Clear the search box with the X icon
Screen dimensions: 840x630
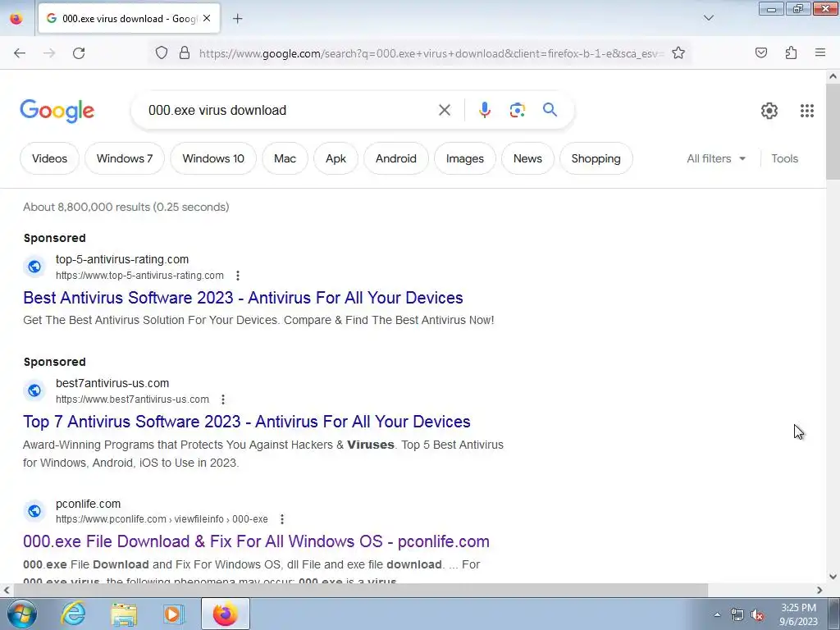(x=444, y=111)
